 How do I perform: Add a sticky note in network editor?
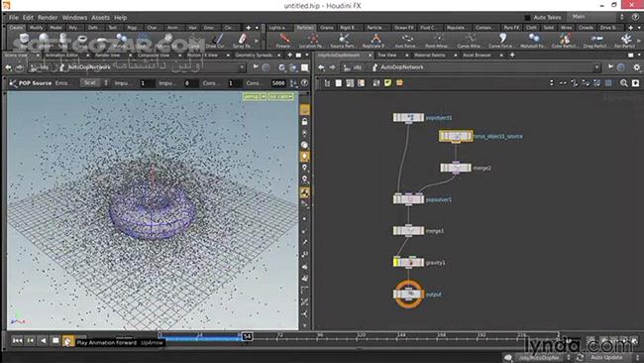tap(387, 83)
